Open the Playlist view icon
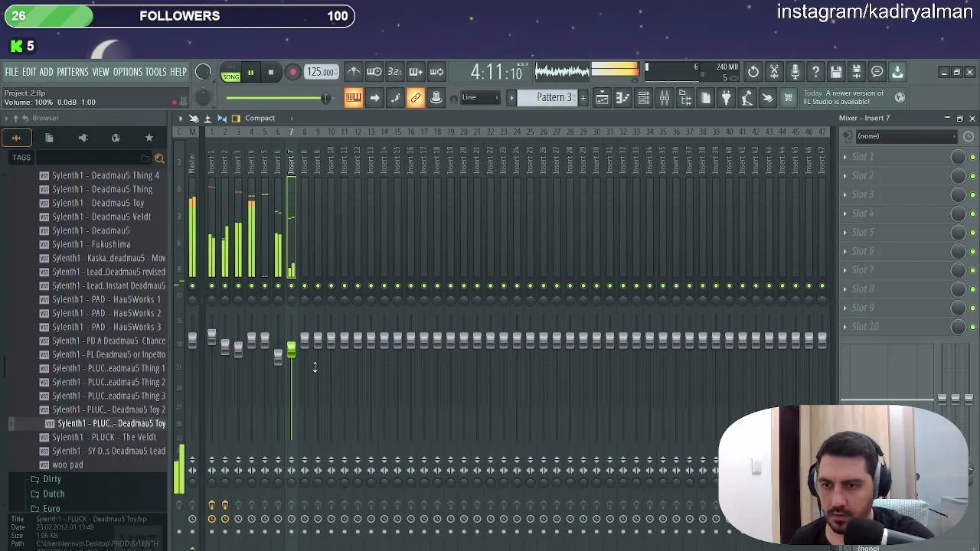Image resolution: width=980 pixels, height=551 pixels. [x=602, y=98]
